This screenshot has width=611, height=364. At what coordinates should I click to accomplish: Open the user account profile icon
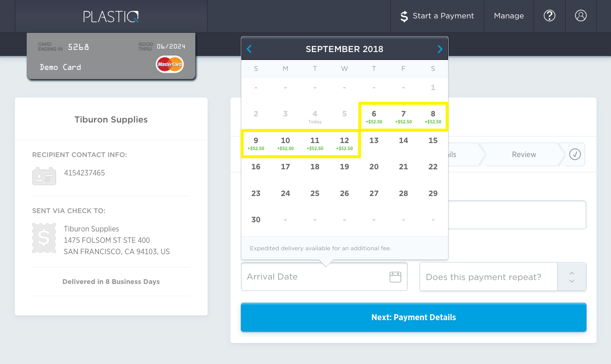tap(581, 16)
